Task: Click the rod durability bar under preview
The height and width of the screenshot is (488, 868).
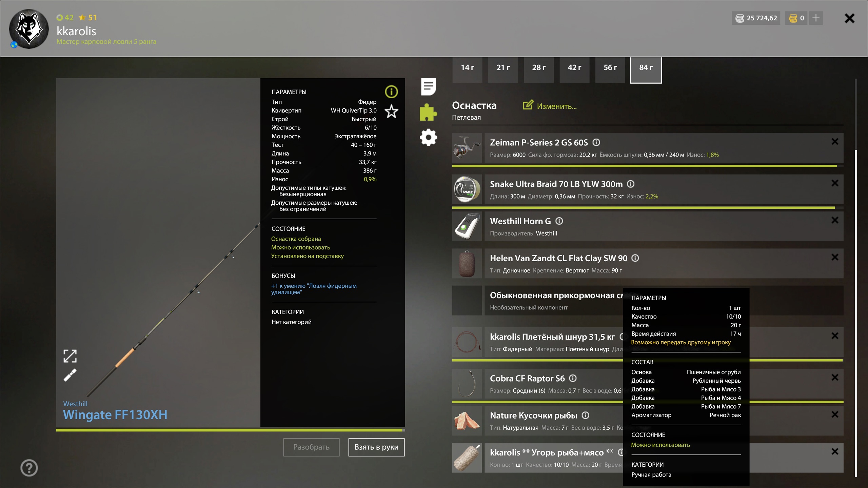Action: click(230, 430)
